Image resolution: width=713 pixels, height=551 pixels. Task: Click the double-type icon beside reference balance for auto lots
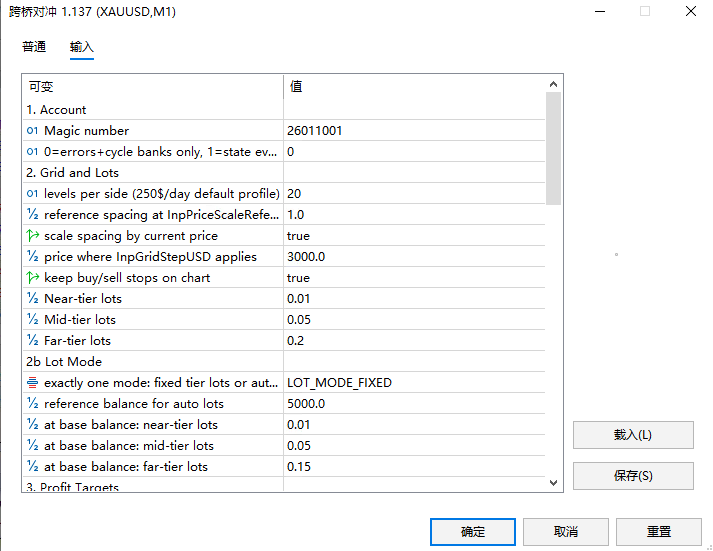(x=32, y=403)
